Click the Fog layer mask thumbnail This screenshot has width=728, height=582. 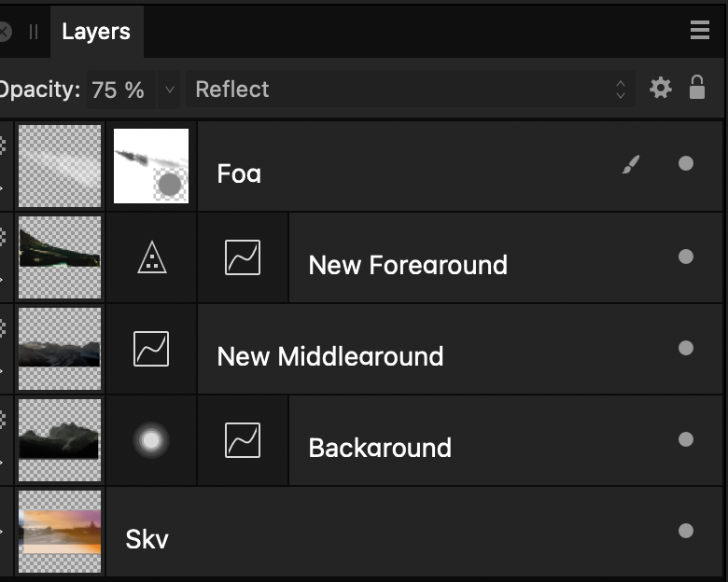point(151,166)
